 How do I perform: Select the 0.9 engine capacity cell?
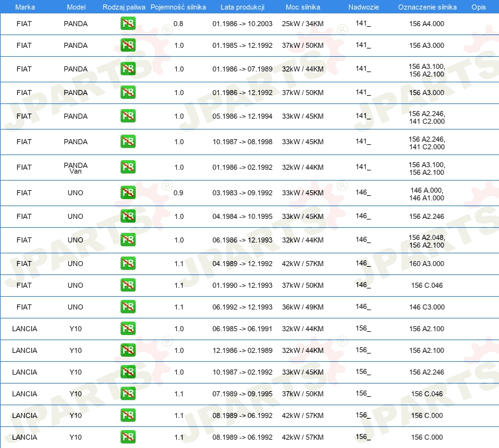tap(178, 193)
